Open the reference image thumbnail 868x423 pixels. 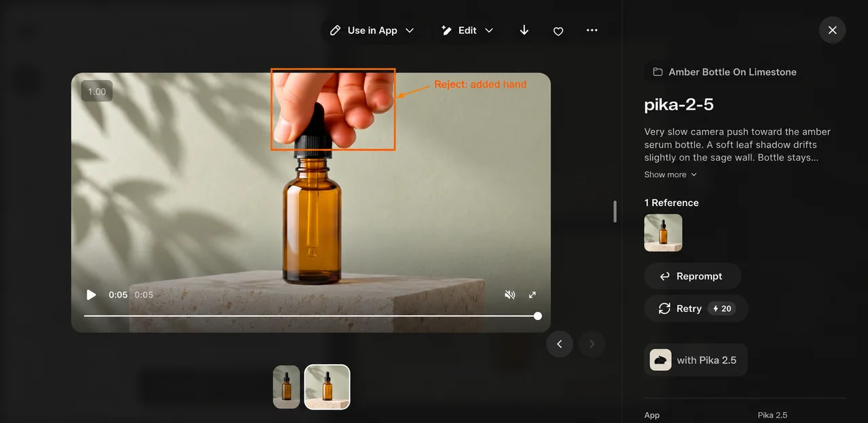click(x=663, y=233)
